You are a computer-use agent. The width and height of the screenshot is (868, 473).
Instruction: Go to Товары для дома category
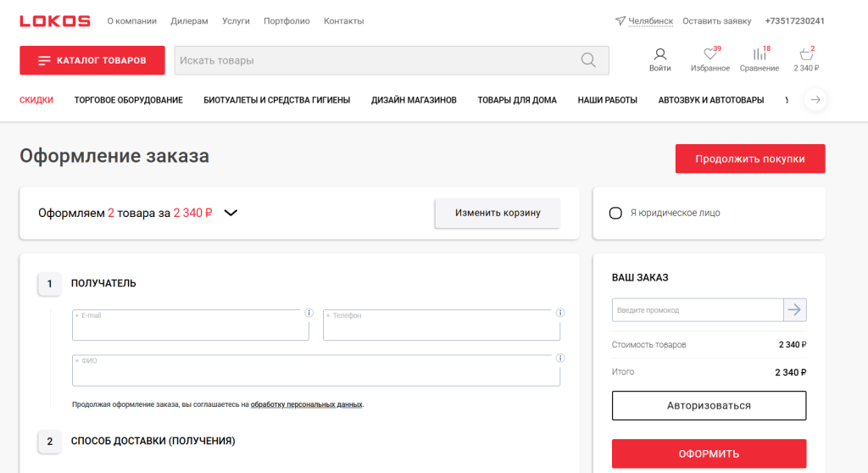coord(517,100)
